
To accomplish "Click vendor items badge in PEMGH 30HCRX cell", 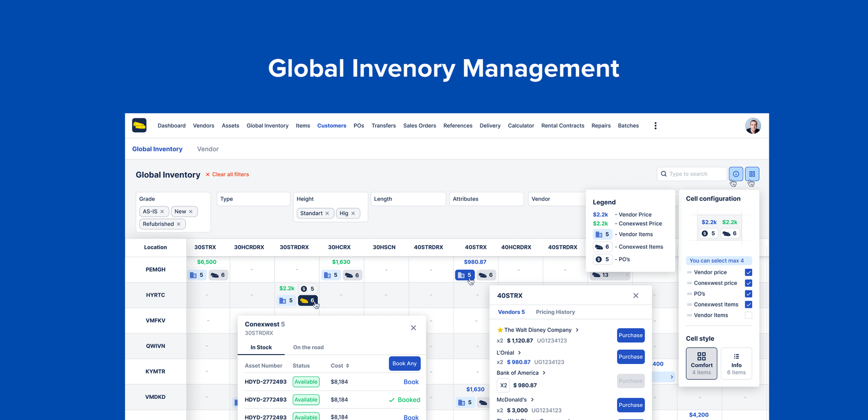I will 331,275.
